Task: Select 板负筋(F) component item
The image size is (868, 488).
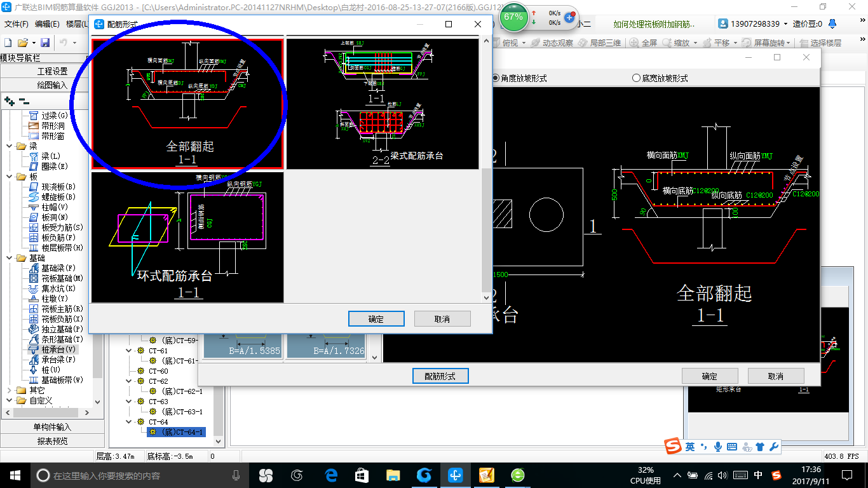Action: (58, 238)
